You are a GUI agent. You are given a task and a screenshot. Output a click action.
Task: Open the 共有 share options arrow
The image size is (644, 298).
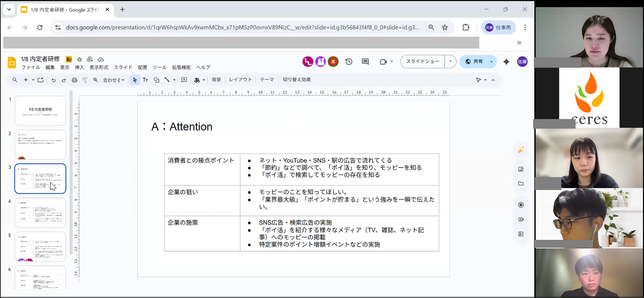pos(491,62)
